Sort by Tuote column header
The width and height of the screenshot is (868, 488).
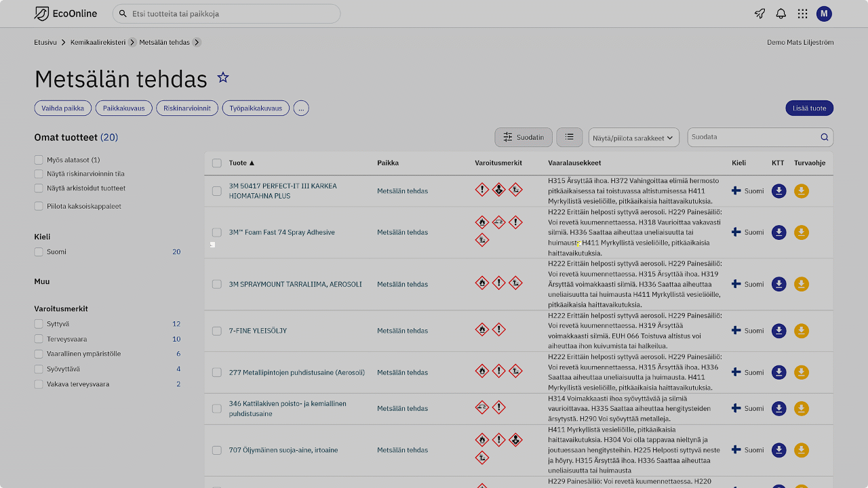click(x=242, y=163)
